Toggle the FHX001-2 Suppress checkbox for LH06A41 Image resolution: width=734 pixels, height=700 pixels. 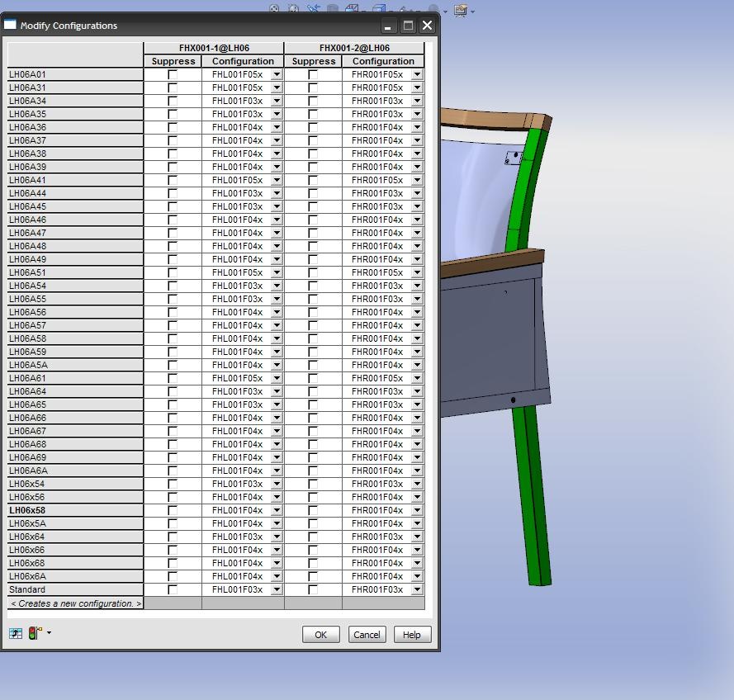pos(313,180)
